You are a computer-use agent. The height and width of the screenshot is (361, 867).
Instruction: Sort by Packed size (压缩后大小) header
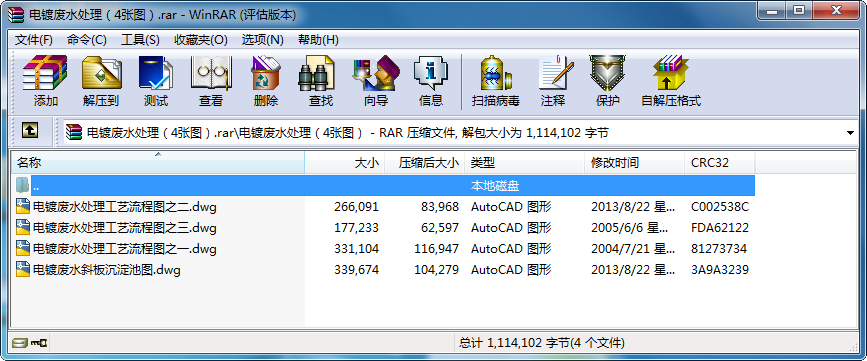425,163
